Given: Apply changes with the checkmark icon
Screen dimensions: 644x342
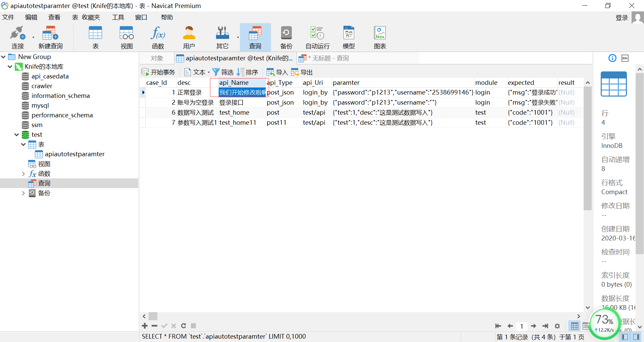Looking at the screenshot, I should [164, 326].
